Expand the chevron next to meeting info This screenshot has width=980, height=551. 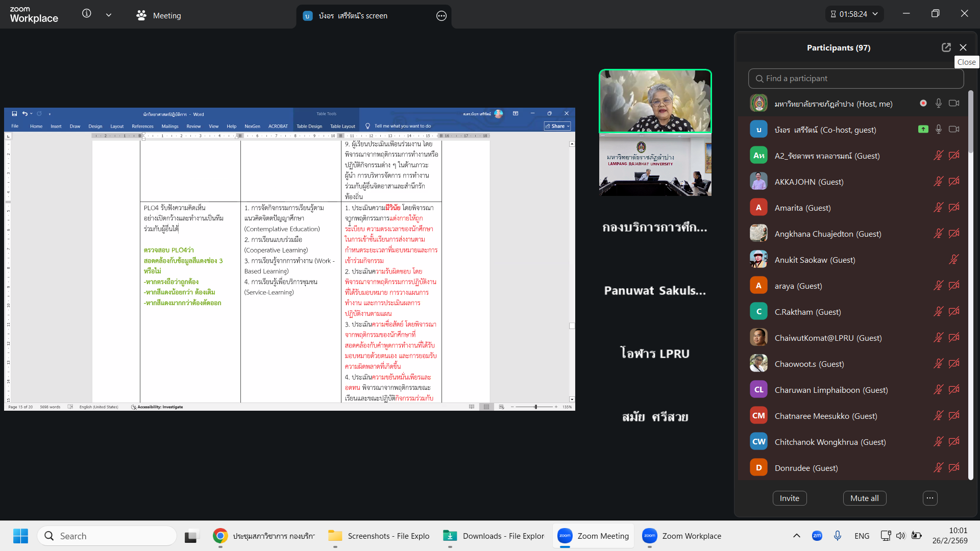109,15
